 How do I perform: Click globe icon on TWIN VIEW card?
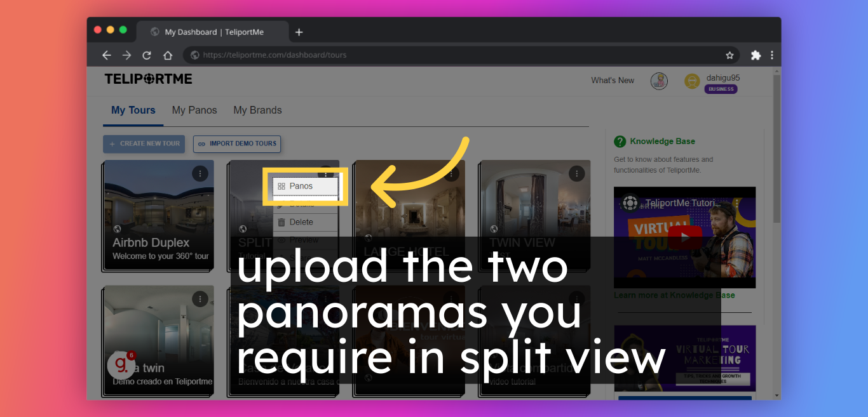point(494,229)
